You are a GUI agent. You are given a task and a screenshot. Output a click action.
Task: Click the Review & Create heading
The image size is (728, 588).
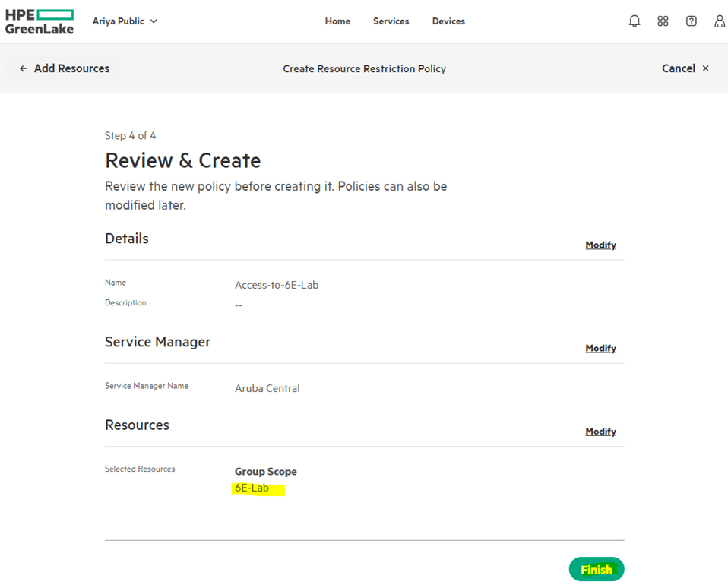point(182,161)
